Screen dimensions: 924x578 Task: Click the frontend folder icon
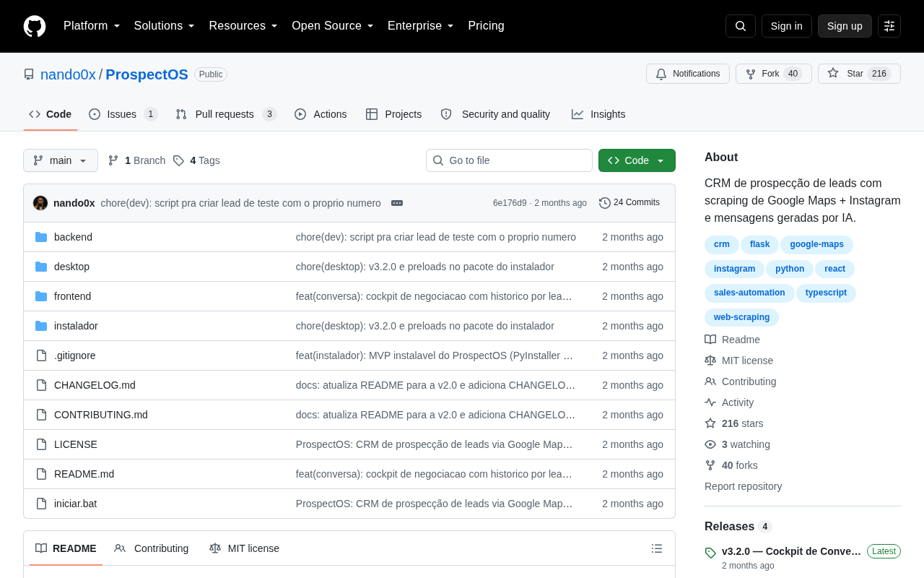click(41, 296)
